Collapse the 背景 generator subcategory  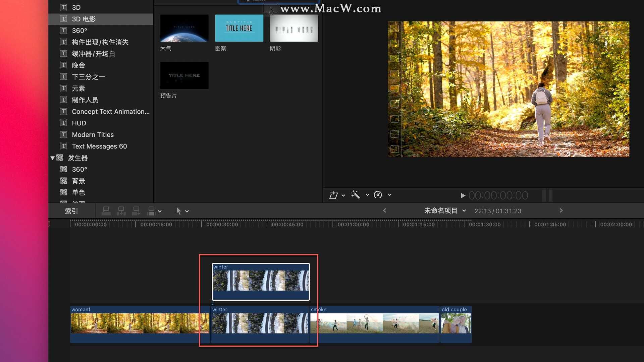click(78, 181)
